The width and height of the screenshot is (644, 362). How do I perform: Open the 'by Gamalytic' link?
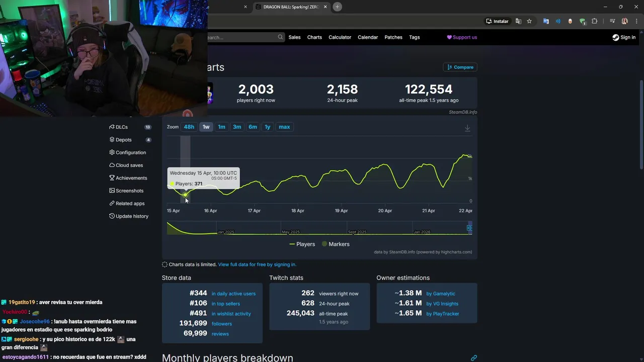(x=441, y=294)
